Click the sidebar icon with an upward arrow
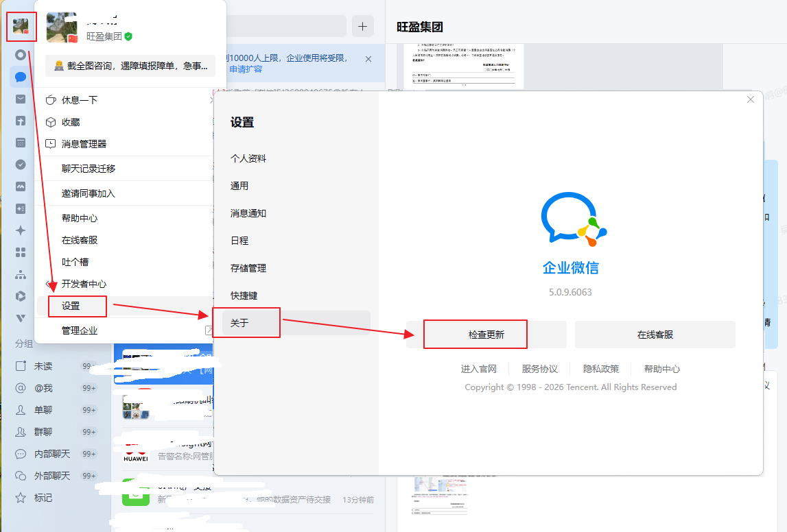This screenshot has width=787, height=532. (x=21, y=121)
